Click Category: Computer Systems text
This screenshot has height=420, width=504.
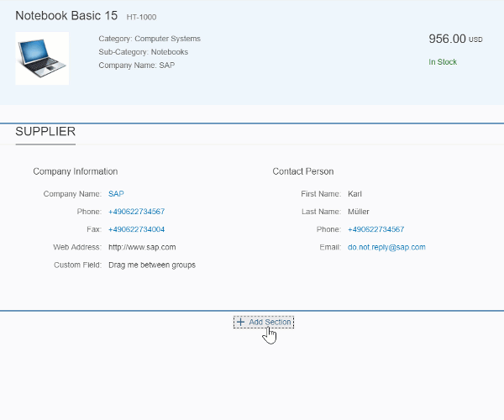pyautogui.click(x=150, y=39)
